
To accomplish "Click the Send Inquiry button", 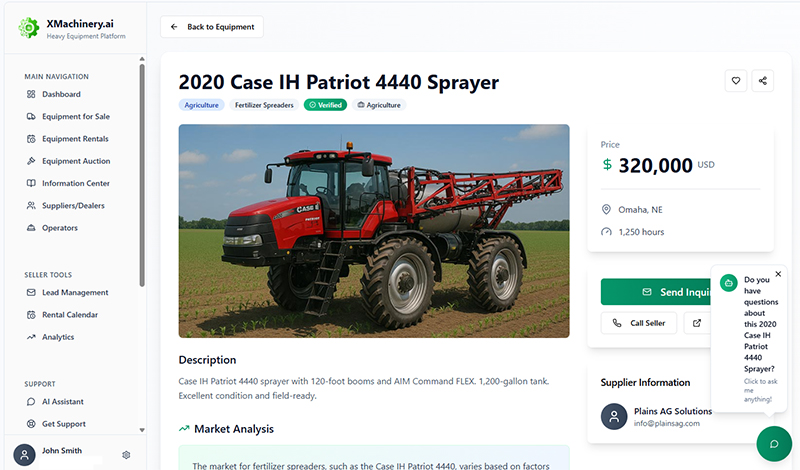I will click(656, 292).
